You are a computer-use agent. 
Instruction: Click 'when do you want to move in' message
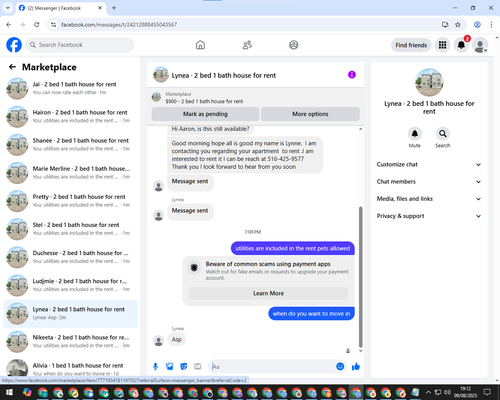point(311,314)
